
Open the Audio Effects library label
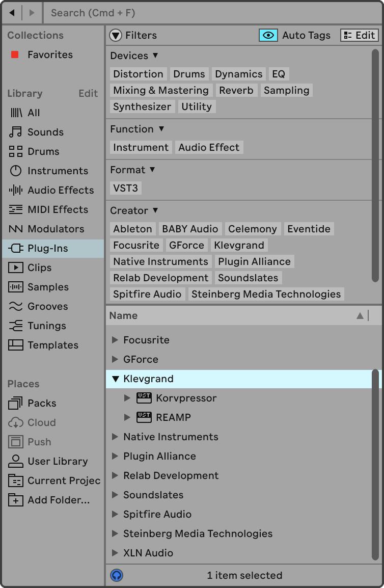click(61, 190)
